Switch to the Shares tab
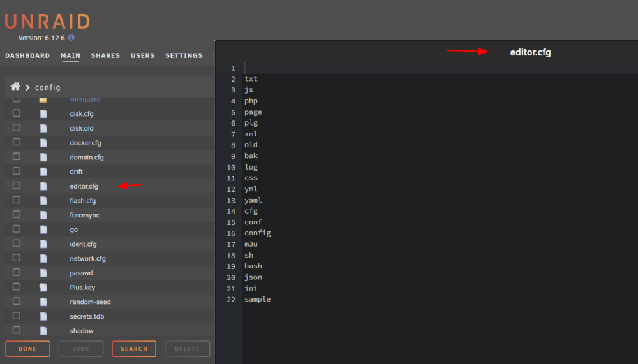This screenshot has height=364, width=638. pyautogui.click(x=105, y=55)
